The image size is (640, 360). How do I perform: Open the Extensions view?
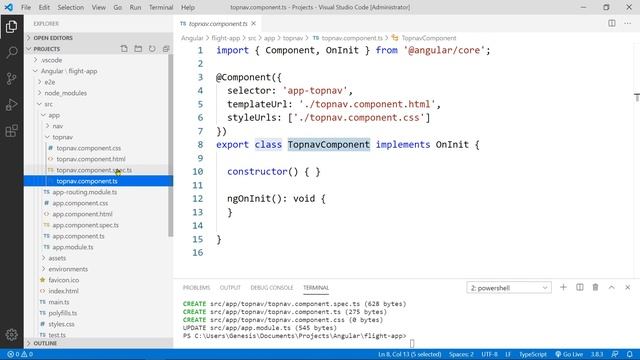click(x=11, y=131)
